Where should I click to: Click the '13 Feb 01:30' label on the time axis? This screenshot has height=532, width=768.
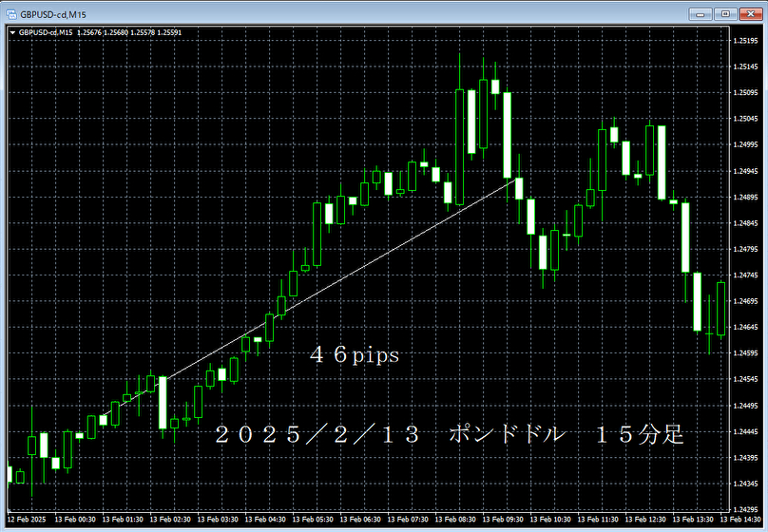coord(123,520)
